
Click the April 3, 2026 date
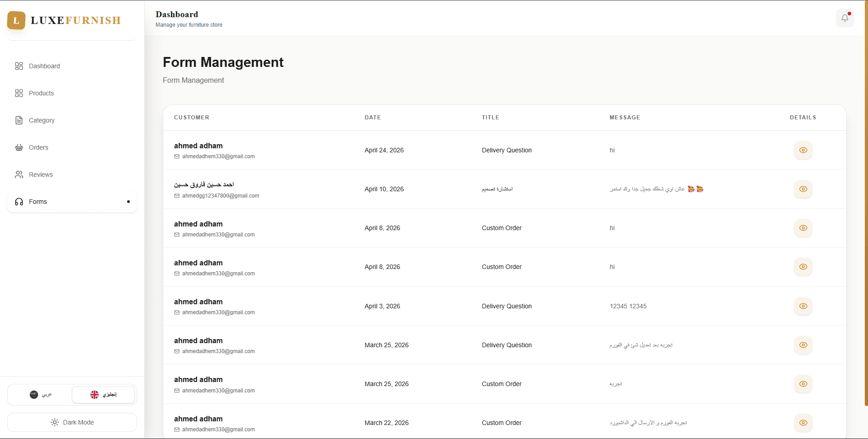(x=382, y=306)
